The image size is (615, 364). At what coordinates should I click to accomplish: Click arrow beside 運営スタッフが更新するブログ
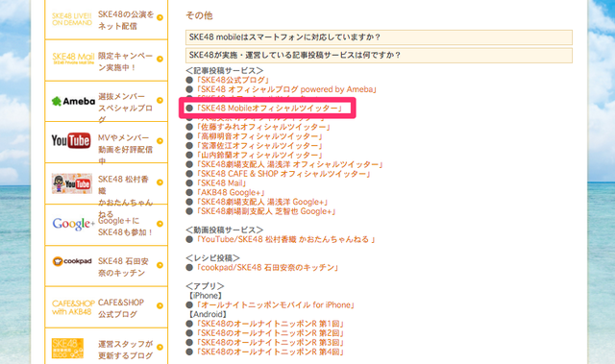click(x=160, y=347)
